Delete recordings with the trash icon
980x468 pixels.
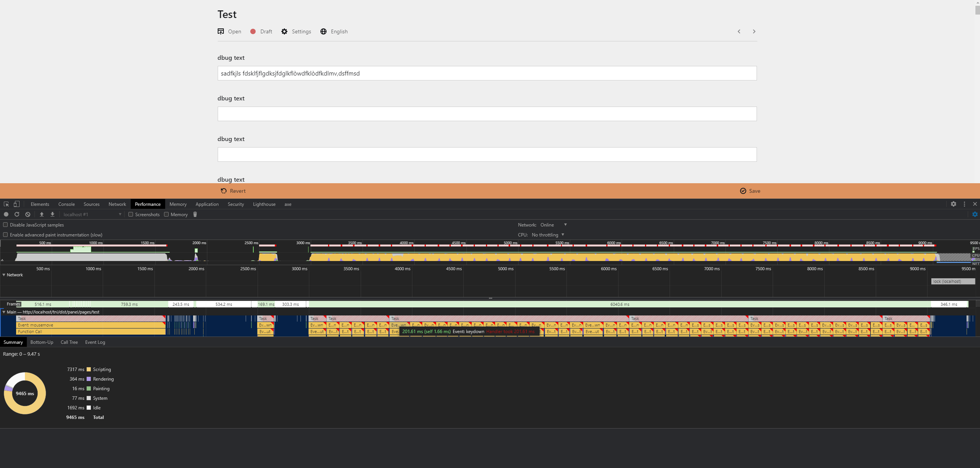[x=195, y=214]
